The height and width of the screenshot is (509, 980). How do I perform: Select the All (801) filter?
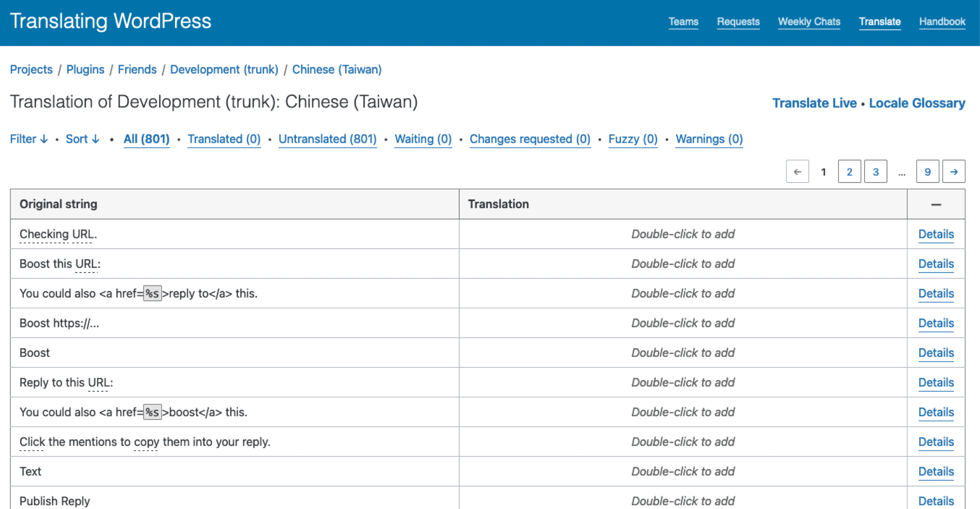[x=147, y=139]
